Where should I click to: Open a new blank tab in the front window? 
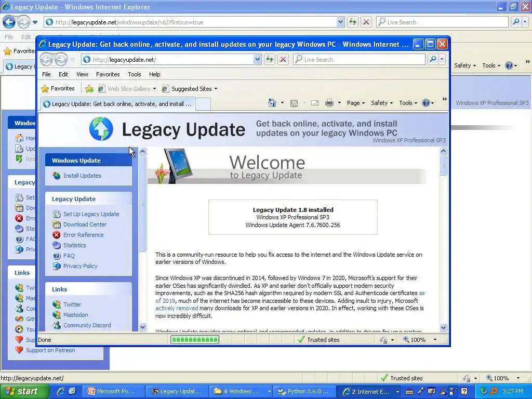click(x=203, y=104)
